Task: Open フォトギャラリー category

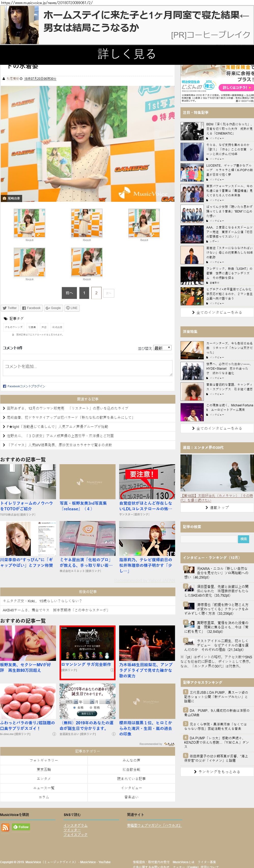Action: coord(44,760)
